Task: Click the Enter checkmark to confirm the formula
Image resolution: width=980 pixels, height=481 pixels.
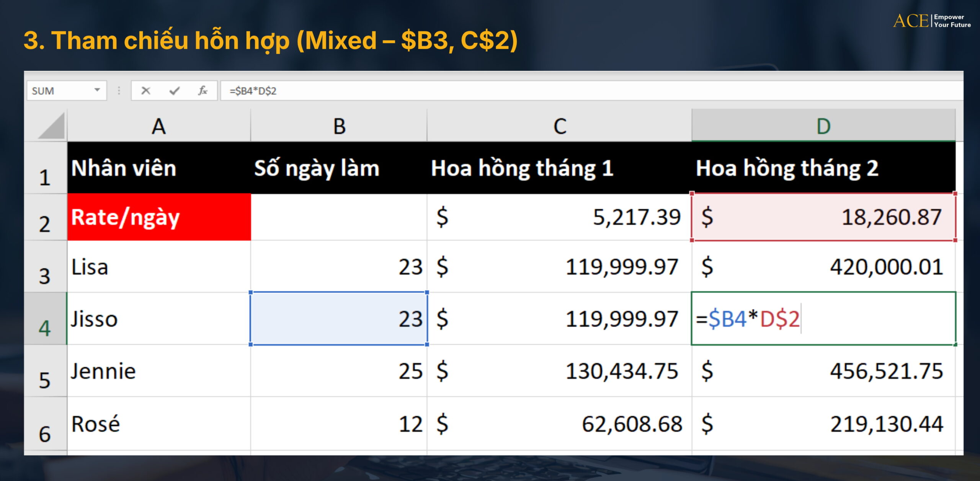Action: click(x=174, y=91)
